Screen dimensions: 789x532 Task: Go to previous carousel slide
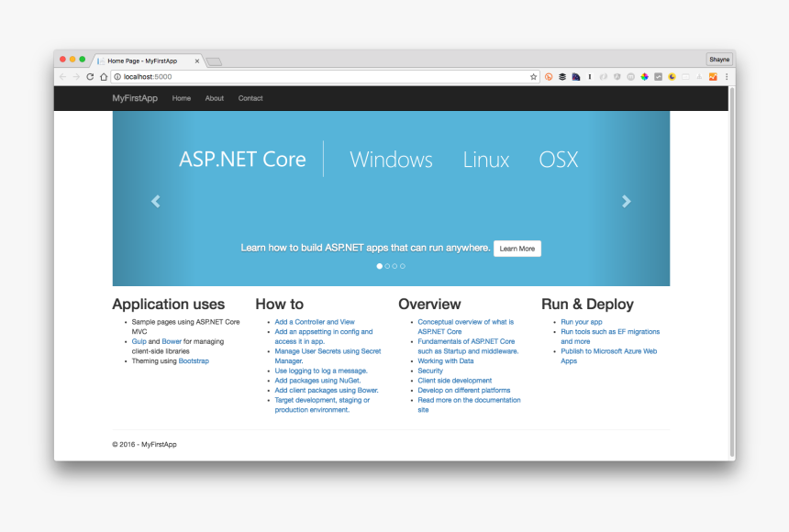click(155, 201)
